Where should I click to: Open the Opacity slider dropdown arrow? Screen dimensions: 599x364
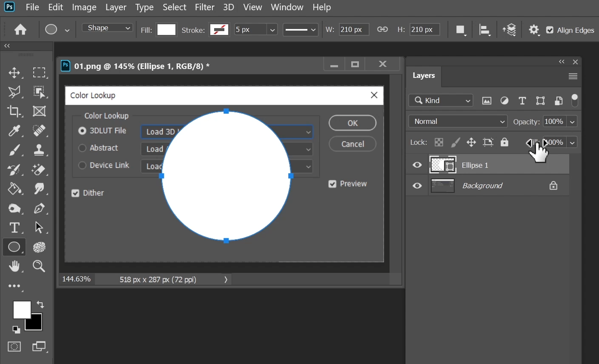point(573,122)
